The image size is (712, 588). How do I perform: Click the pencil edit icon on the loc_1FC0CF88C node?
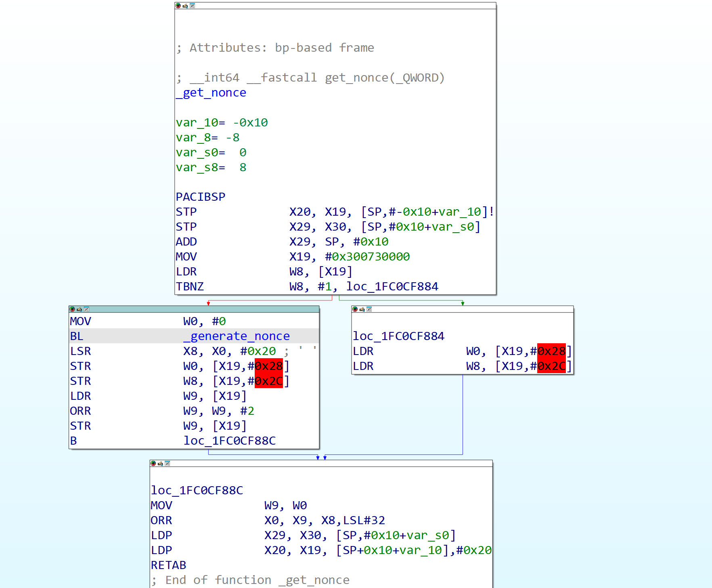160,464
